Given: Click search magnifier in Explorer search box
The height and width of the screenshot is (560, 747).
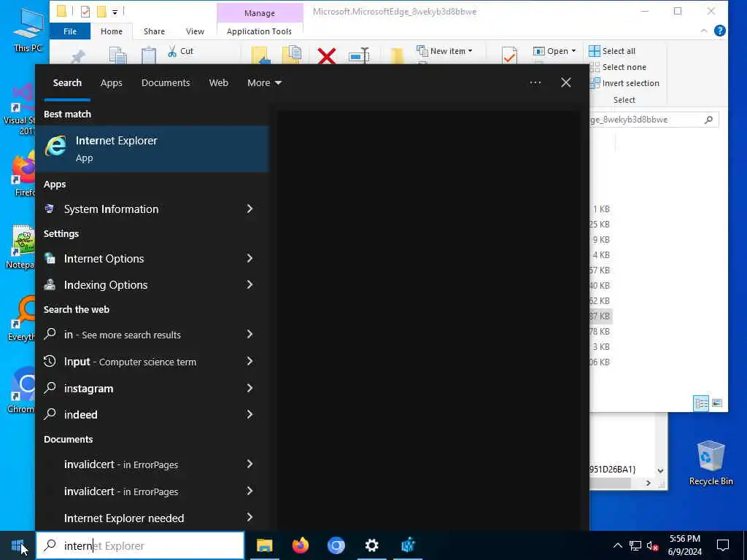Looking at the screenshot, I should (x=708, y=120).
